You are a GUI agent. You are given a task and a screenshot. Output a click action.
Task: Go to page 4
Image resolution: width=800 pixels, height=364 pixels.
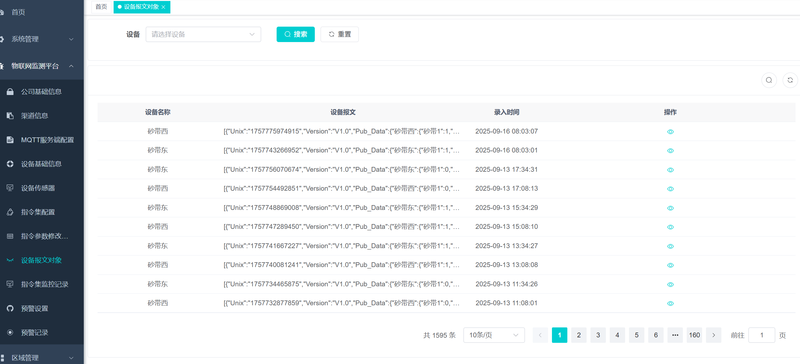(617, 335)
